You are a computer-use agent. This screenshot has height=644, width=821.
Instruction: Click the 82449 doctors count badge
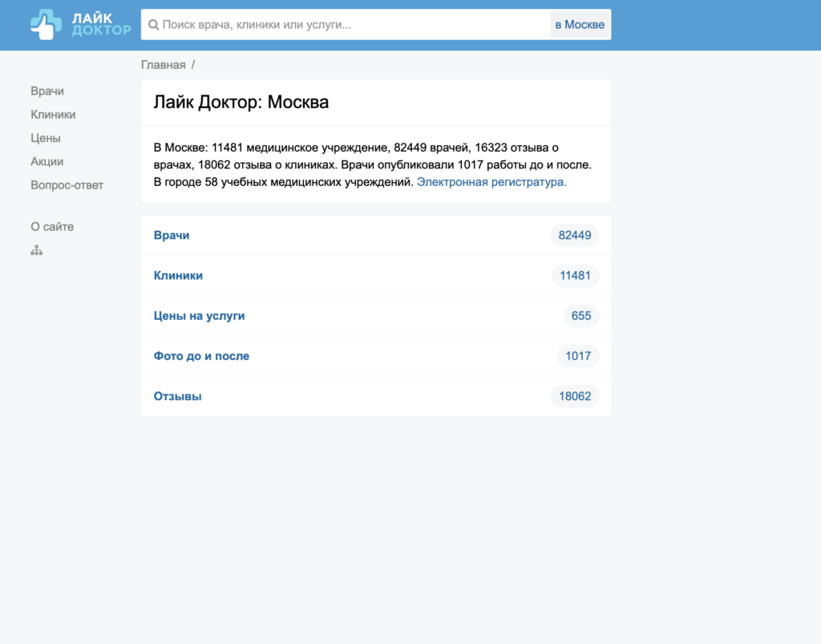(x=574, y=236)
